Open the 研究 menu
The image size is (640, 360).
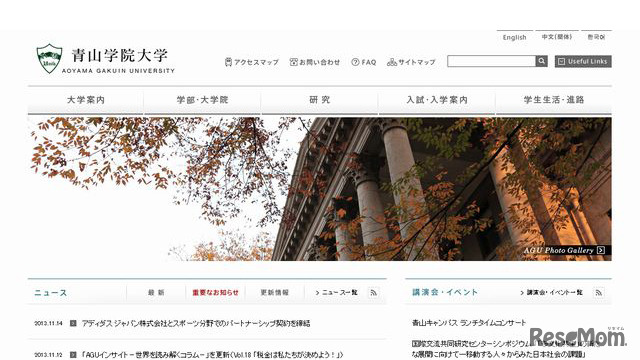coord(320,100)
